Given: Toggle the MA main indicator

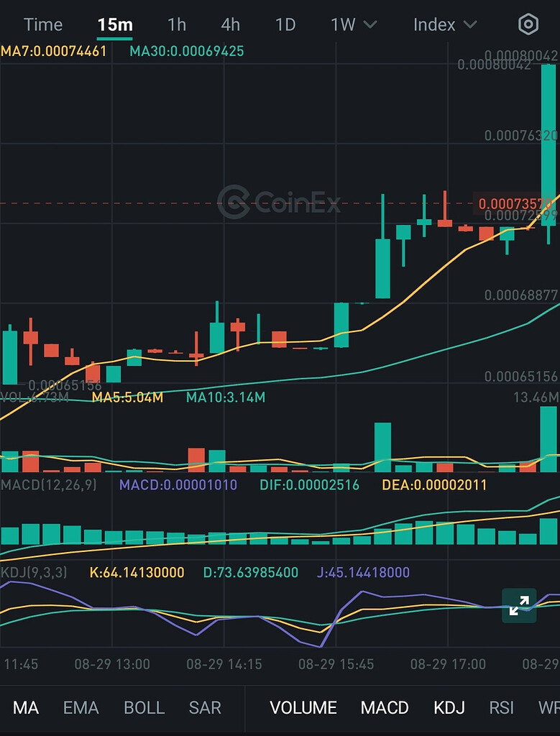Looking at the screenshot, I should pos(26,708).
